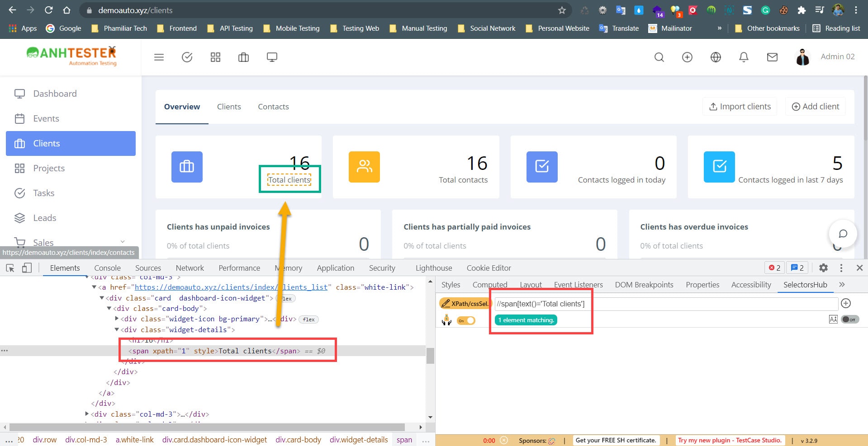Viewport: 868px width, 446px height.
Task: Click the quick add plus-circle icon
Action: point(687,57)
